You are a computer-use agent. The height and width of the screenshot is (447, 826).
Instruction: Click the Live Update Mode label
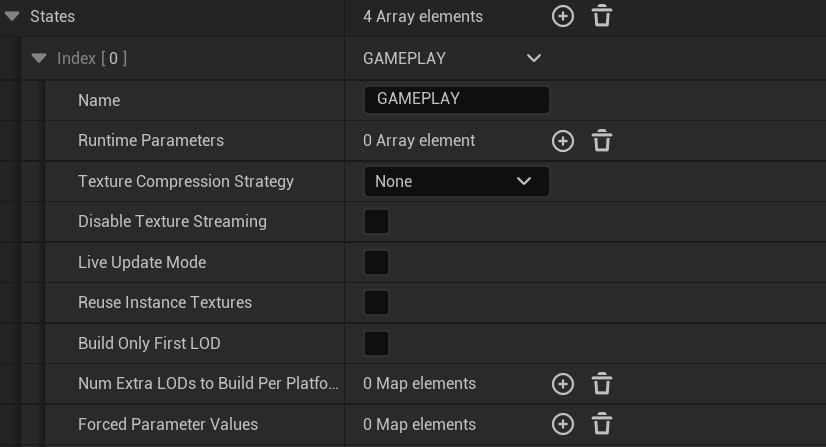142,262
